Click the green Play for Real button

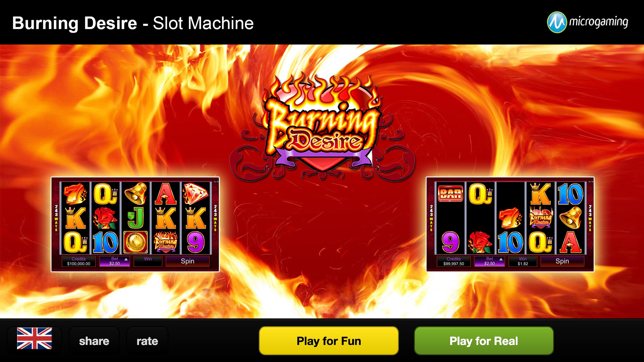(x=484, y=341)
